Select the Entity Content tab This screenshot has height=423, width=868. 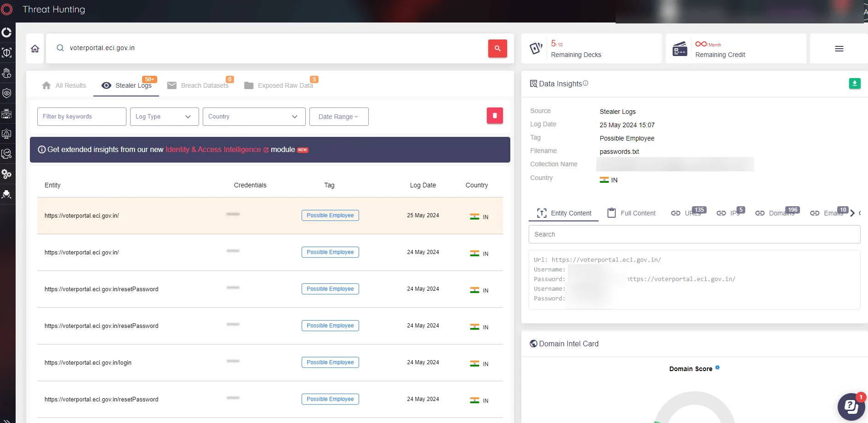point(564,213)
